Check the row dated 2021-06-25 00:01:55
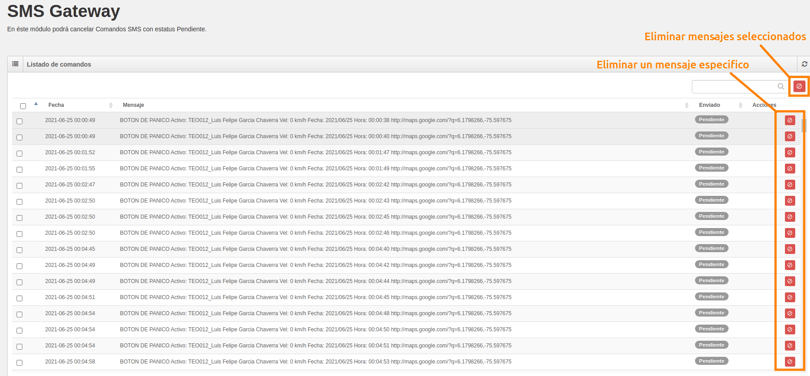 (x=19, y=169)
